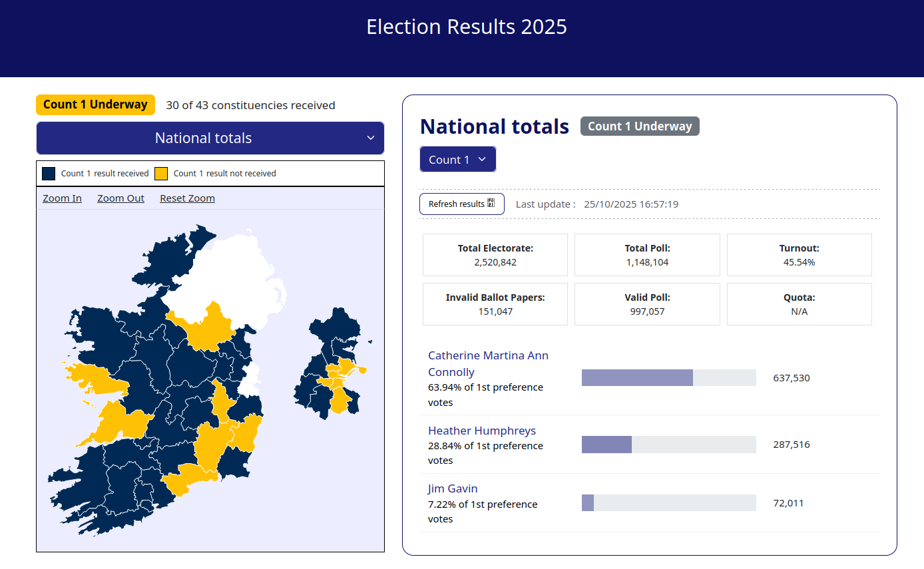Click the Zoom Out map link
The image size is (924, 569).
(x=120, y=198)
